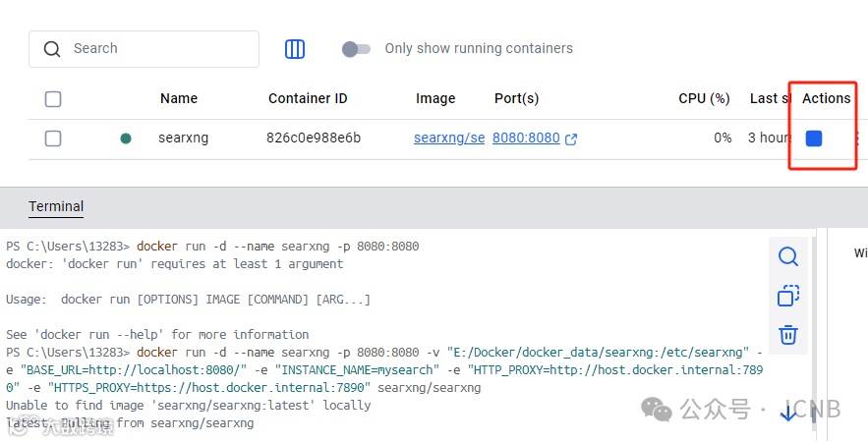Tick the searxng row checkbox
The width and height of the screenshot is (868, 443).
(53, 138)
